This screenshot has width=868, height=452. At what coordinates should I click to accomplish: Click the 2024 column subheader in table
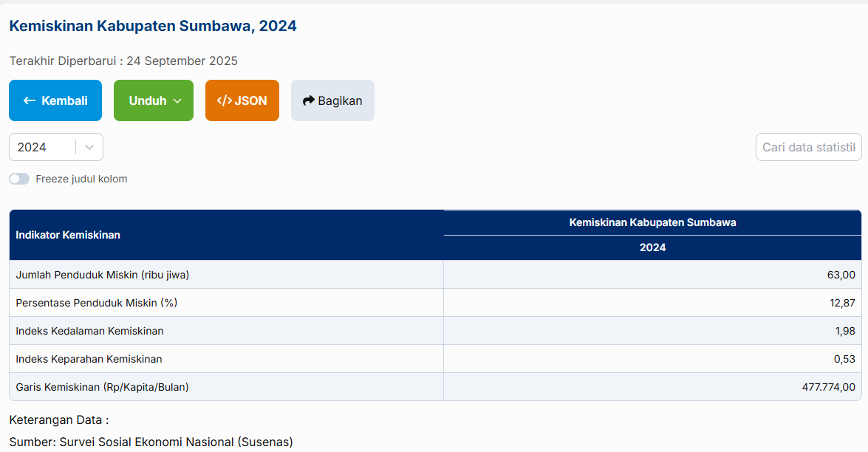tap(652, 247)
